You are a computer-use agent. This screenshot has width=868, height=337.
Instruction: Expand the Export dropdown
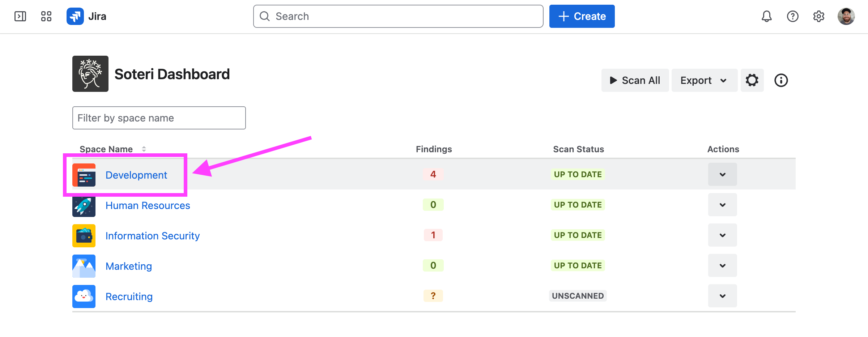(x=704, y=80)
